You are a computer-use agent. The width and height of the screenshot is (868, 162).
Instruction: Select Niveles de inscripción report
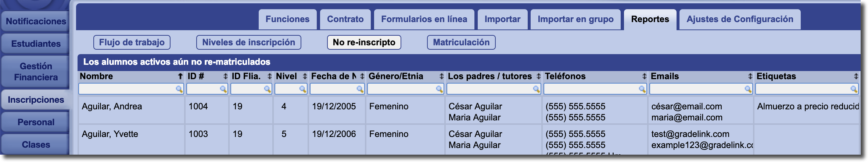tap(248, 42)
